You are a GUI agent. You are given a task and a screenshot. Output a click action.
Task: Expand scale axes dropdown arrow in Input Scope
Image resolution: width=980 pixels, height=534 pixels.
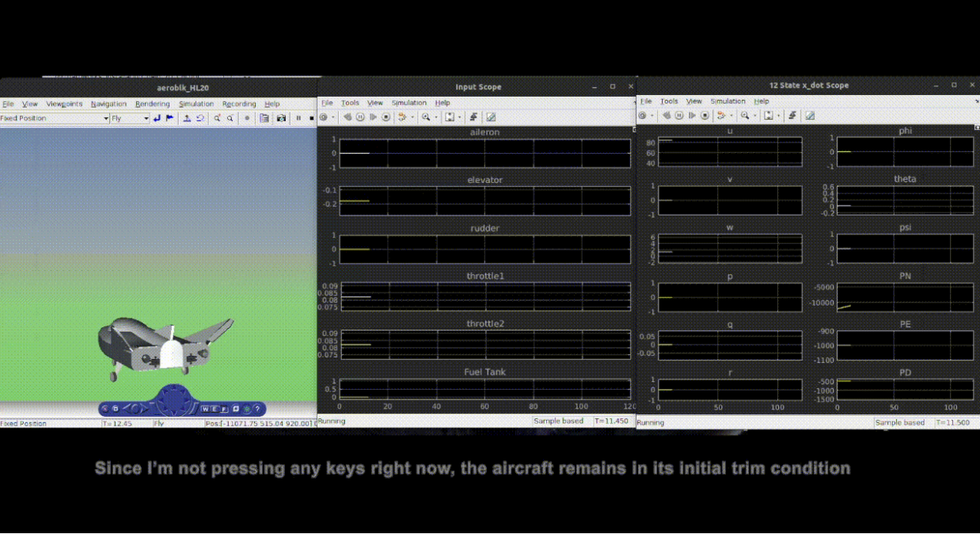(x=460, y=117)
